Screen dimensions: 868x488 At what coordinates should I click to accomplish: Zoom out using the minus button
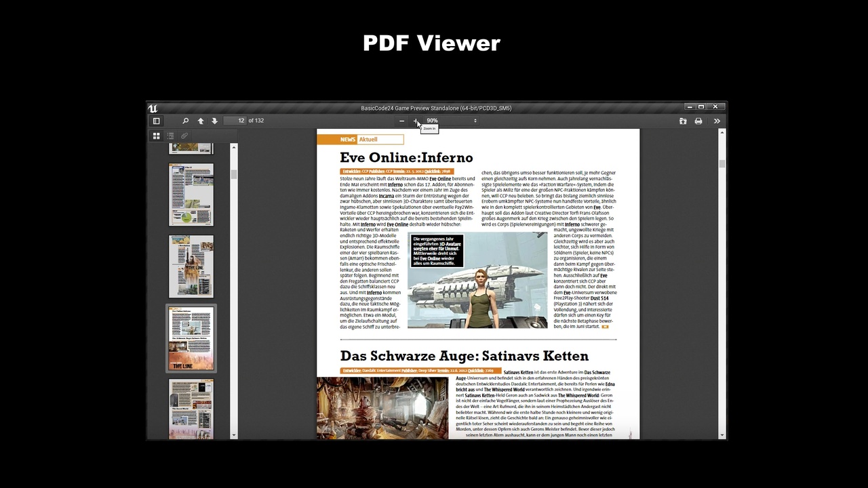401,121
